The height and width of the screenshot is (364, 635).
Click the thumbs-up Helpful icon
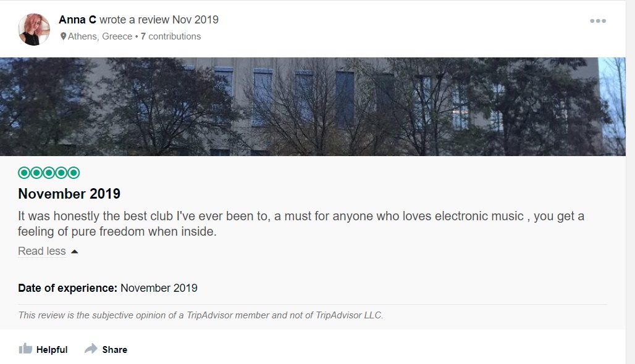tap(25, 349)
